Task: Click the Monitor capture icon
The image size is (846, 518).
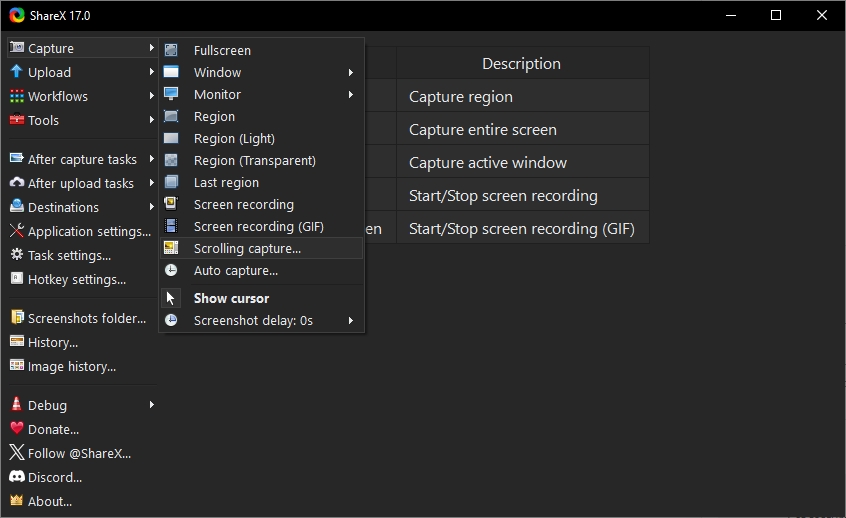Action: [x=171, y=94]
